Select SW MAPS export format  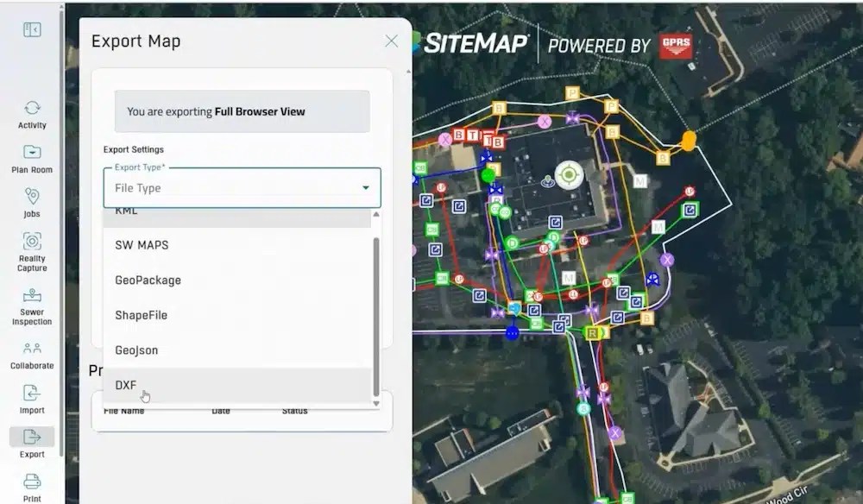click(142, 245)
